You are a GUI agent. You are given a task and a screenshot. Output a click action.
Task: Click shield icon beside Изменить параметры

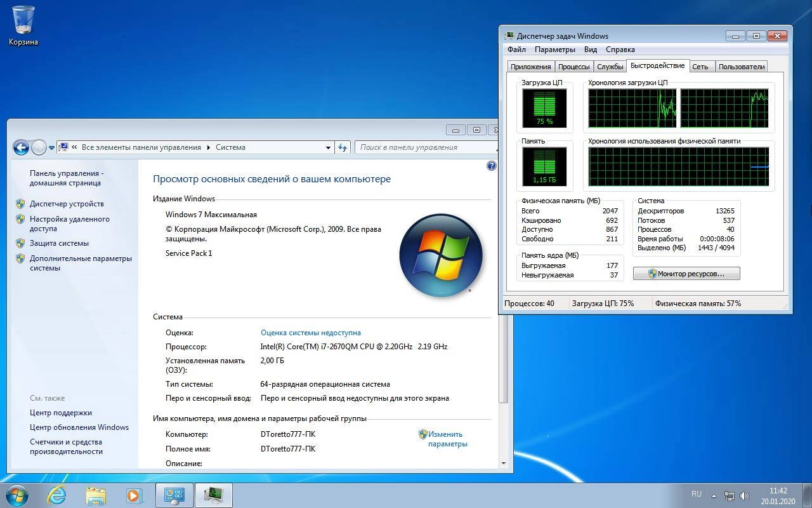coord(422,434)
